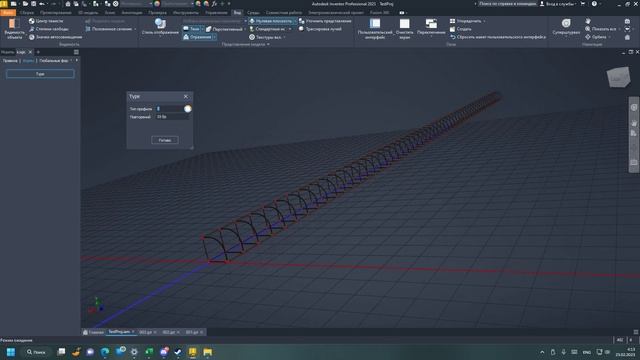This screenshot has height=360, width=640.
Task: Expand the Reflections dropdown arrow
Action: click(x=215, y=37)
